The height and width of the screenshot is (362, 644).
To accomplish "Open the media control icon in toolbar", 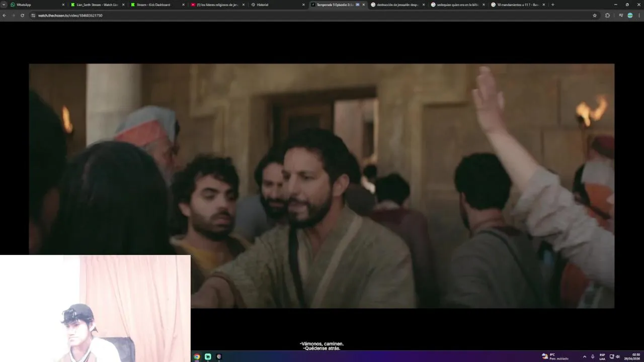I will (621, 16).
